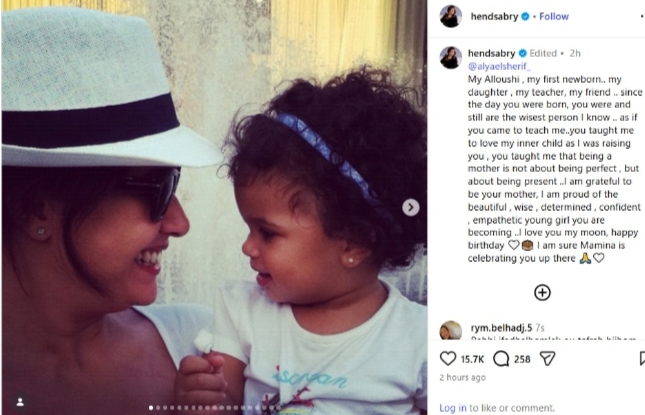Viewport: 645px width, 415px height.
Task: View rym.belhadj.5 commenter profile
Action: click(501, 328)
